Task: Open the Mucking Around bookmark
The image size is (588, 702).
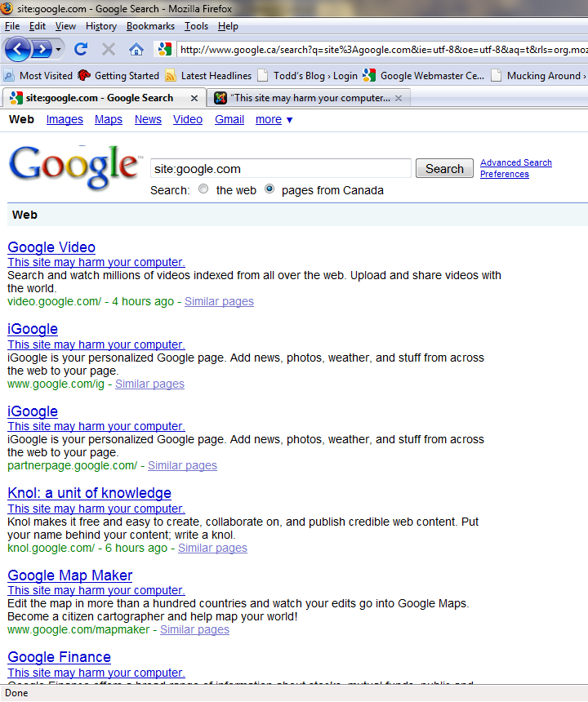Action: tap(539, 76)
